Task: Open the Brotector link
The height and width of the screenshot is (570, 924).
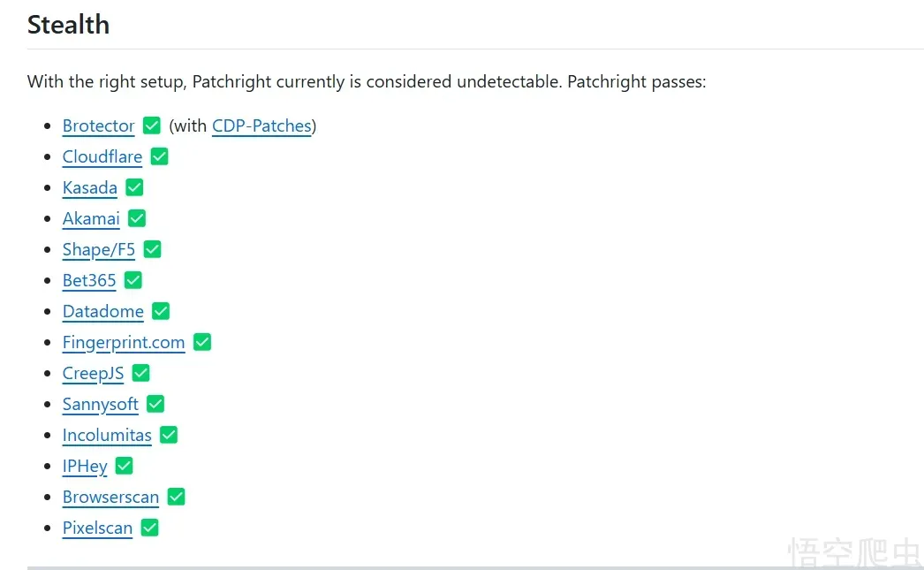Action: pos(98,125)
